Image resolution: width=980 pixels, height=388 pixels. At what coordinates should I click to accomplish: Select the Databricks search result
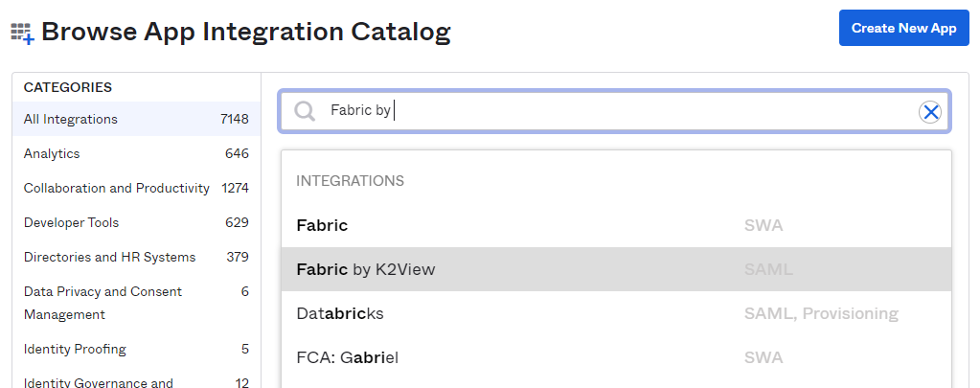point(340,313)
